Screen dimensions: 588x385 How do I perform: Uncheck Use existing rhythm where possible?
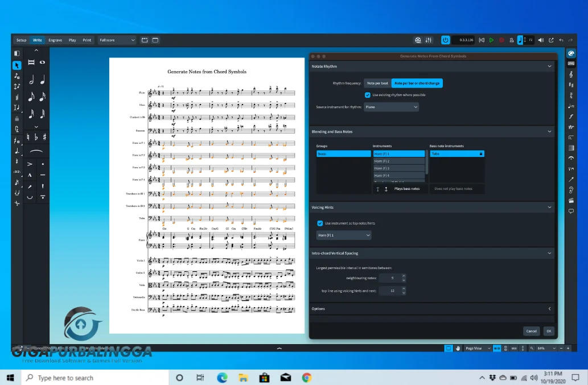click(x=368, y=95)
